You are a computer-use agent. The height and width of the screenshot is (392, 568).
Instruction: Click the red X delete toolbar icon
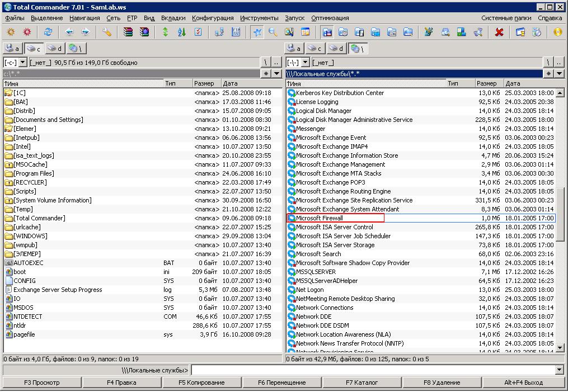pos(499,32)
